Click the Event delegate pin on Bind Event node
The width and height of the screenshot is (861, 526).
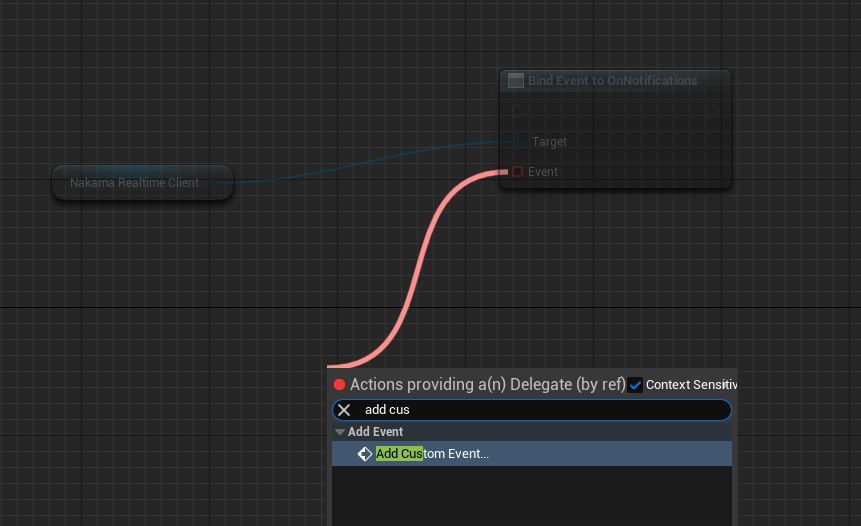(x=517, y=172)
